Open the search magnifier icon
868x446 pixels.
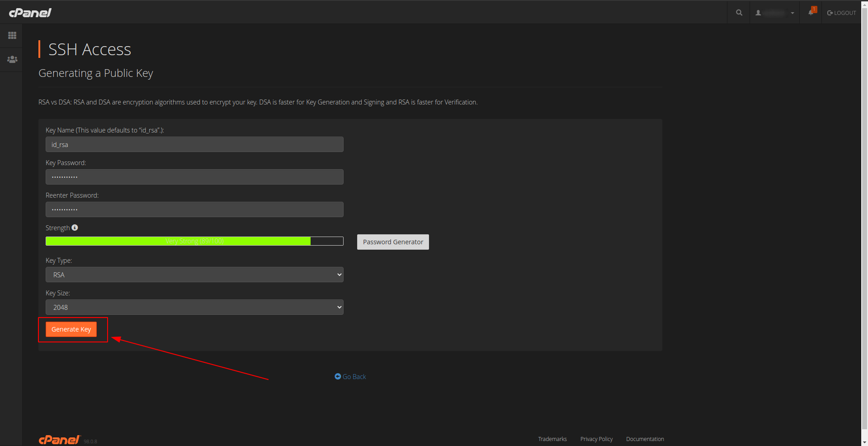pyautogui.click(x=739, y=13)
